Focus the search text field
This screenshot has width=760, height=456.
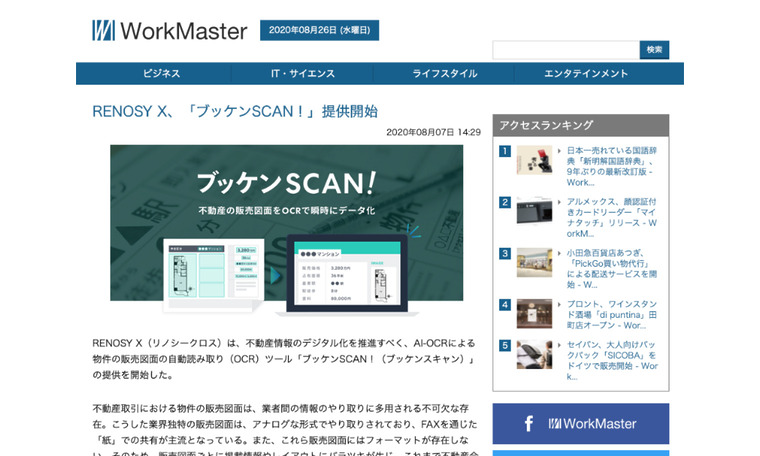565,50
